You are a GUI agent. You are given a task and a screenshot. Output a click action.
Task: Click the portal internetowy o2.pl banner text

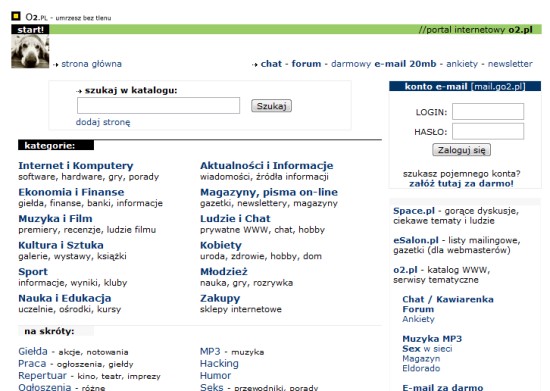point(476,29)
